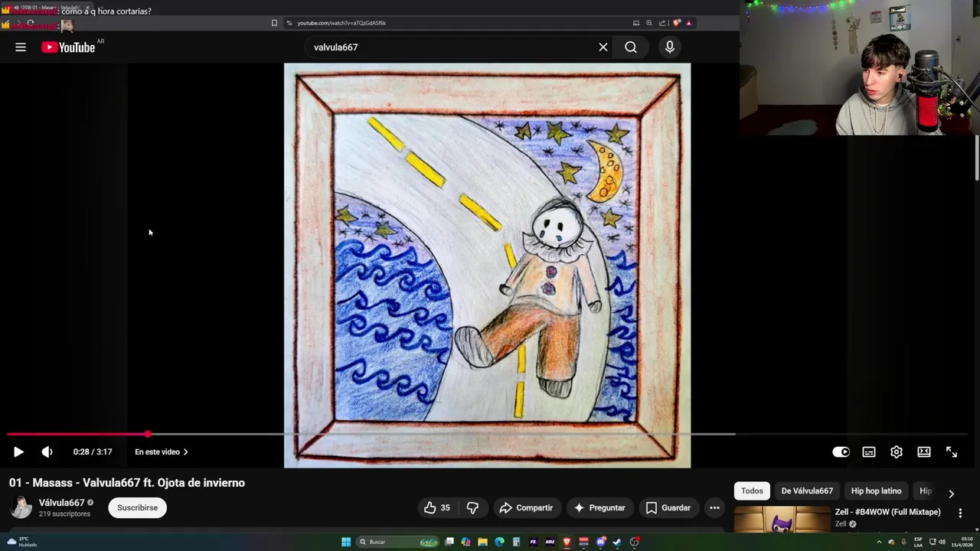The height and width of the screenshot is (551, 980).
Task: Start voice search with the microphone
Action: (x=670, y=47)
